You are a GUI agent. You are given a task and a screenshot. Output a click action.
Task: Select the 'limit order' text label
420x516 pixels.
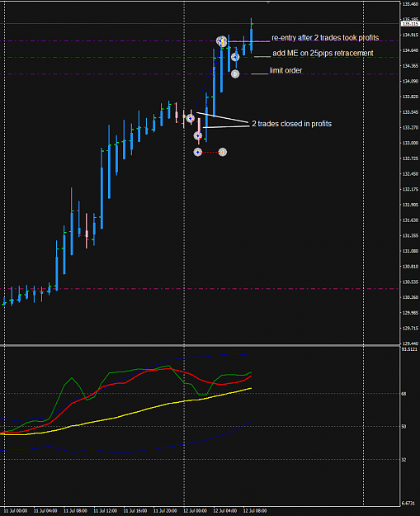click(x=286, y=70)
